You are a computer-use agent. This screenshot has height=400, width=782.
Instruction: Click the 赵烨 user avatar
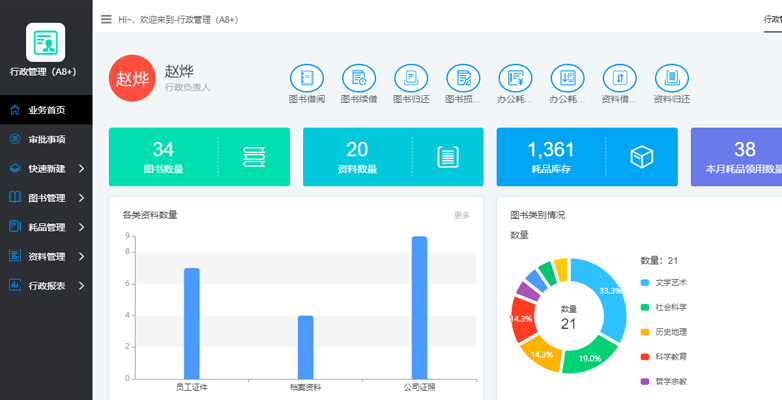click(131, 79)
